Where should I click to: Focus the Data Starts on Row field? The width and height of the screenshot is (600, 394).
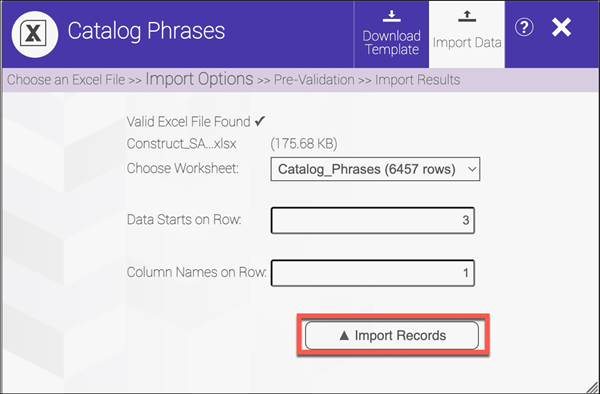[x=373, y=220]
